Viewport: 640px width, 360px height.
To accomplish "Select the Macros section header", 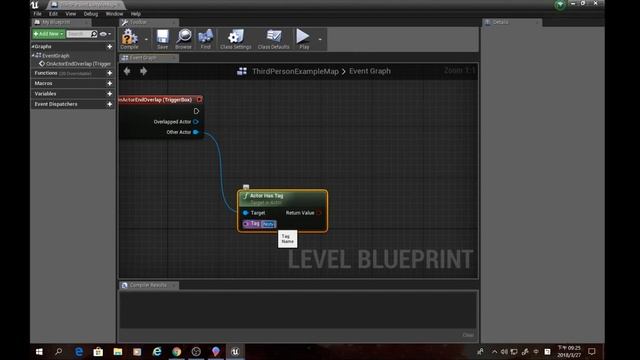I will pos(43,83).
